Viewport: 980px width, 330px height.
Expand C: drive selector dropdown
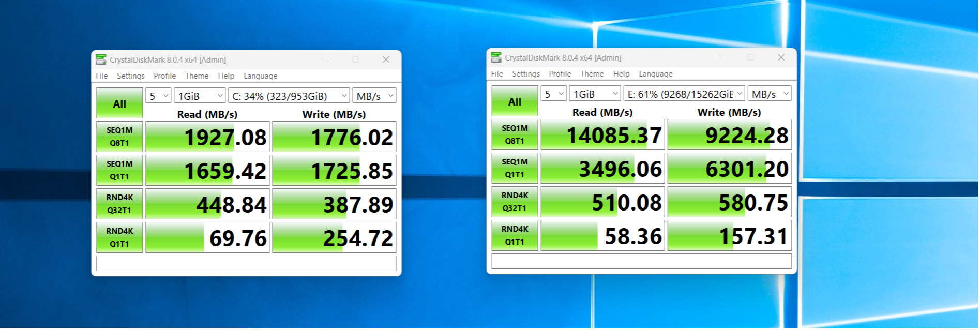click(289, 96)
